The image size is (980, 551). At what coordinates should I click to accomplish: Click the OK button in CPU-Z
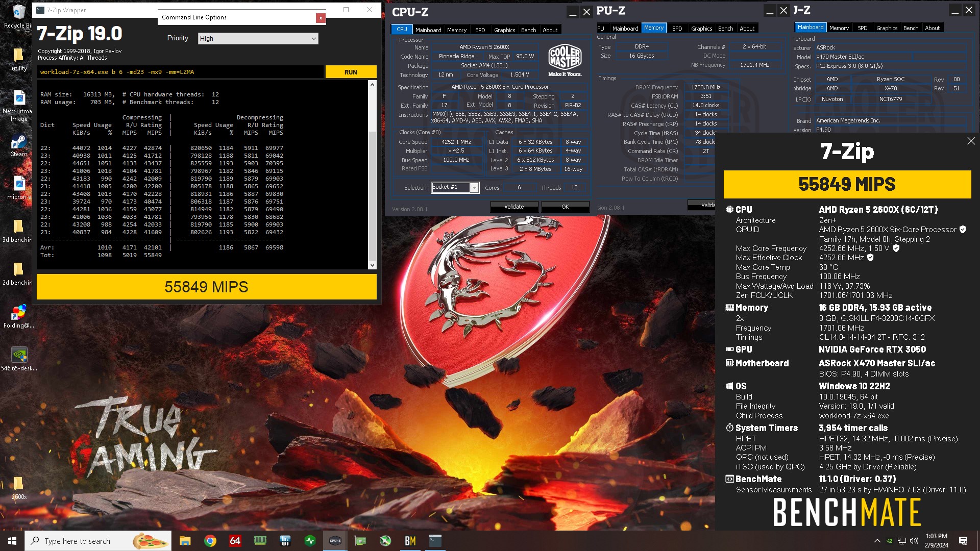click(x=565, y=207)
